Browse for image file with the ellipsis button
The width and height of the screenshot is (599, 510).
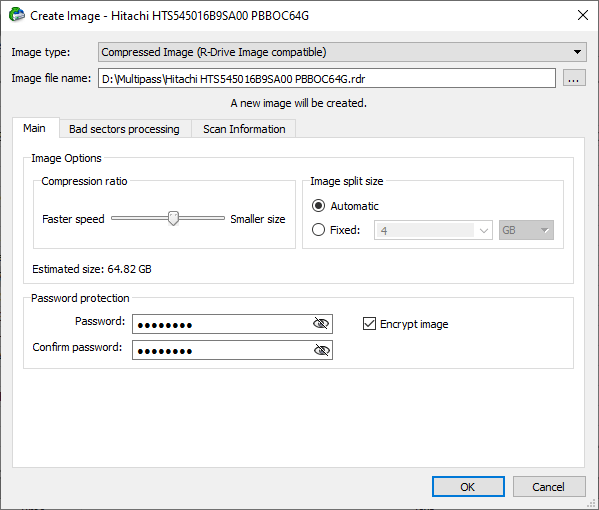(574, 78)
